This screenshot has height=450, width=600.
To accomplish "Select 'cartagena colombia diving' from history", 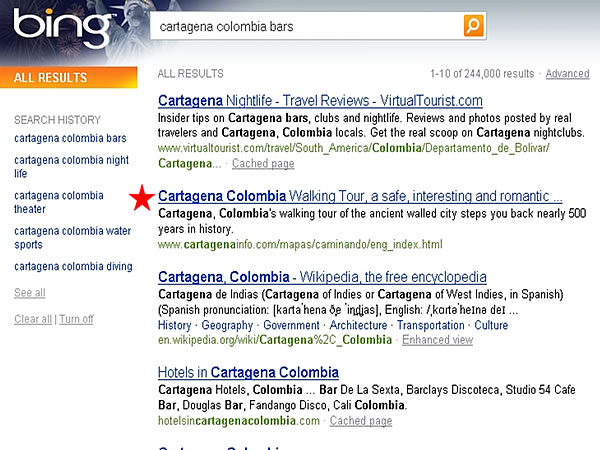I will coord(72,266).
